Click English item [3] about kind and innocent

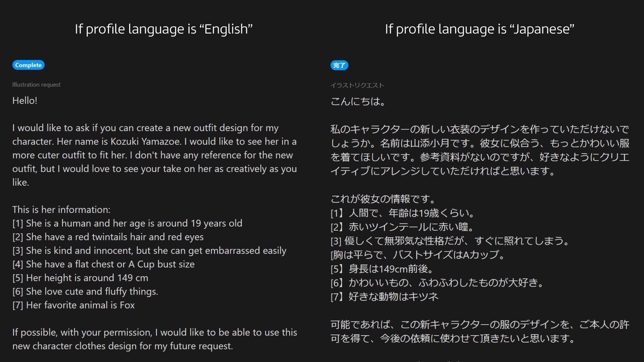pos(149,251)
